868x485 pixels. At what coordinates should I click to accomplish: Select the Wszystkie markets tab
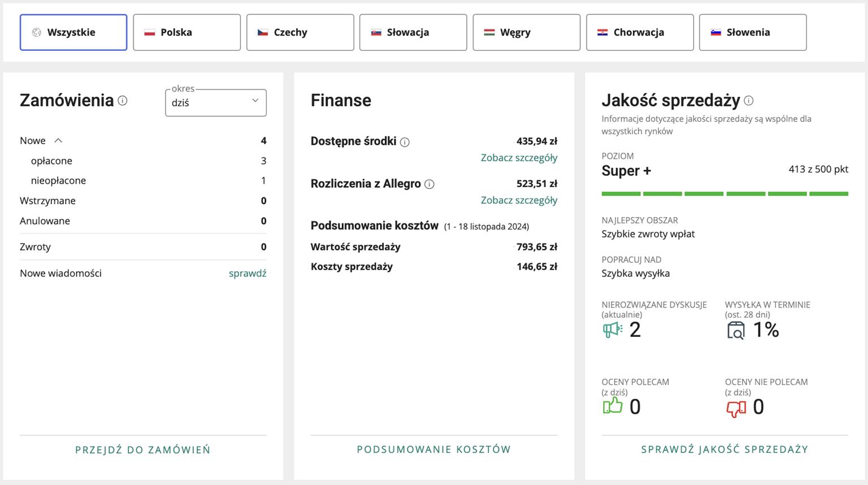point(73,32)
